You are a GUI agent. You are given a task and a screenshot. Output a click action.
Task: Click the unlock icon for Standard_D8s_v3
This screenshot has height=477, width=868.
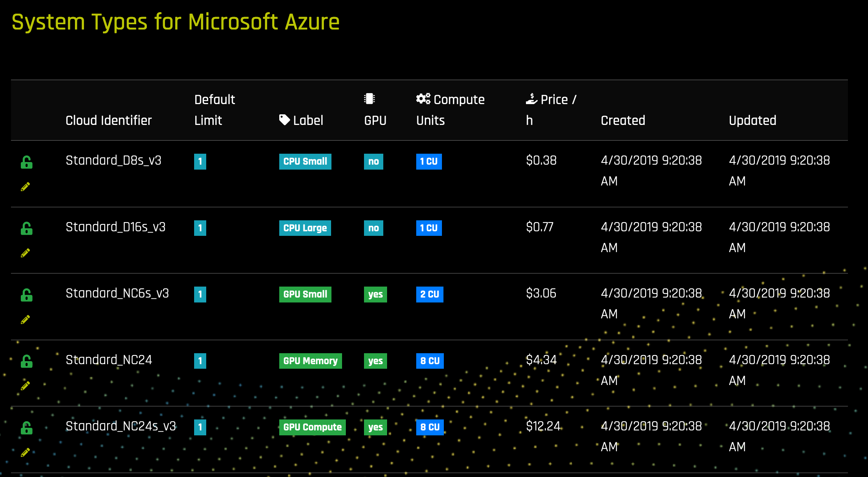pyautogui.click(x=26, y=162)
